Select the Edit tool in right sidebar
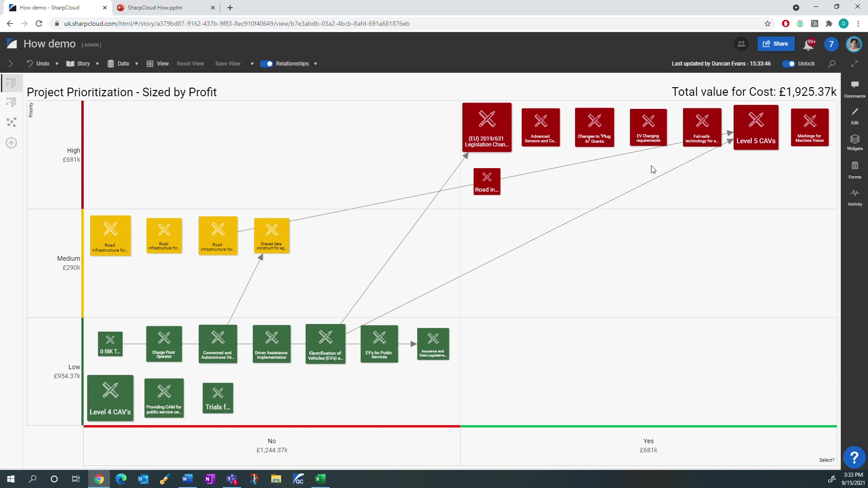The height and width of the screenshot is (488, 868). point(854,116)
